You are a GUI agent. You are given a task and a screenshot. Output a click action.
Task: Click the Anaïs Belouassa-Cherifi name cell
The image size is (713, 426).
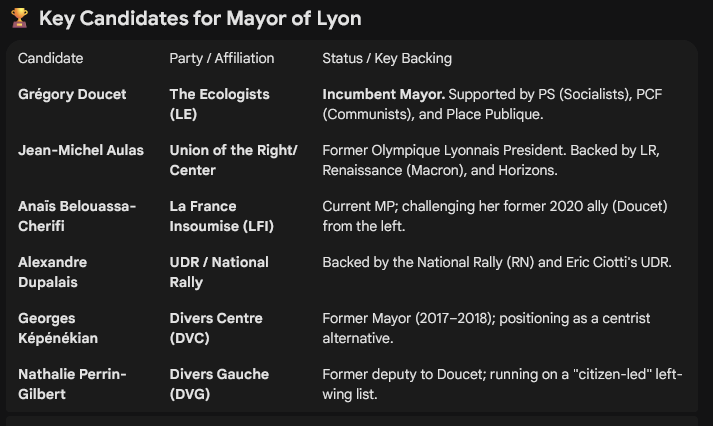[x=77, y=216]
